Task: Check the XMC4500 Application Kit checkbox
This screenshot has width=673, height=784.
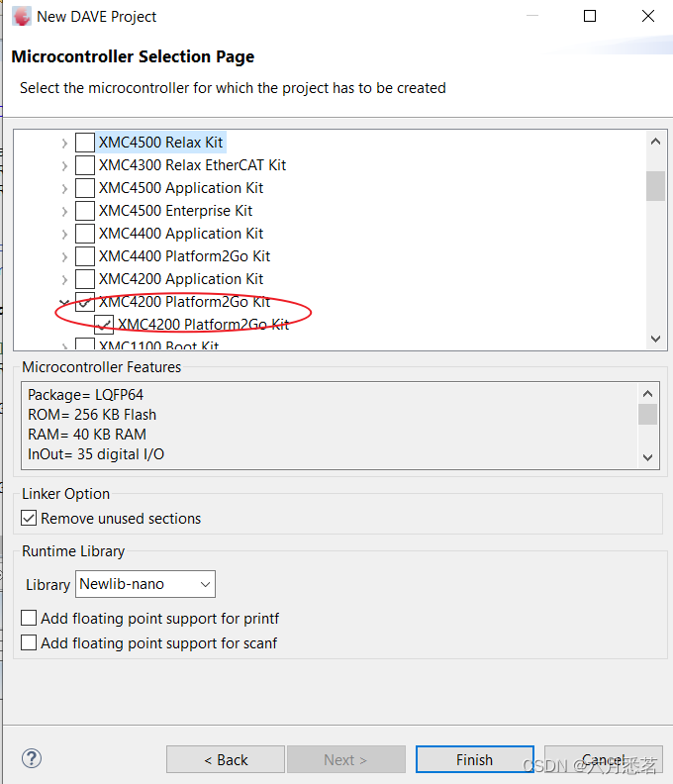Action: (85, 188)
